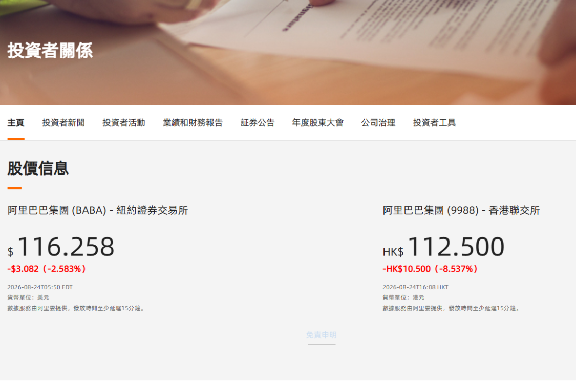
Task: Click the 股價信息 section heading
Action: click(x=38, y=168)
